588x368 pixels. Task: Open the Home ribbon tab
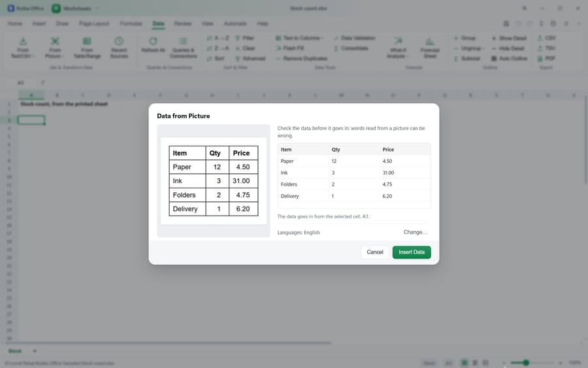[15, 24]
